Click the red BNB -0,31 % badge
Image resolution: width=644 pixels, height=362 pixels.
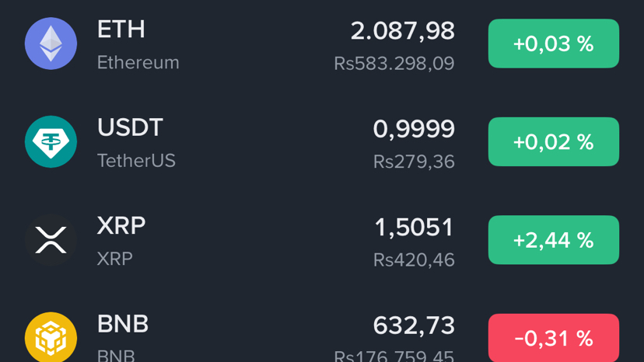(x=553, y=338)
